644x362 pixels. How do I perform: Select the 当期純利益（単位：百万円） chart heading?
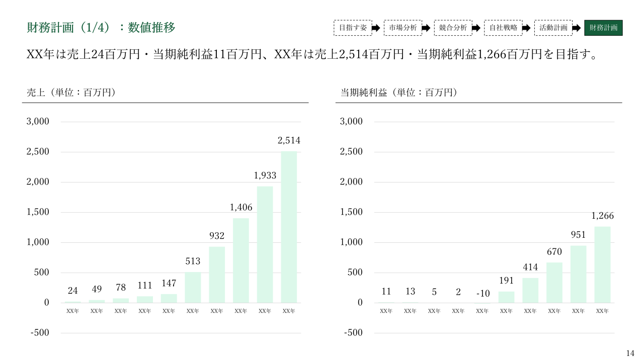click(x=399, y=93)
